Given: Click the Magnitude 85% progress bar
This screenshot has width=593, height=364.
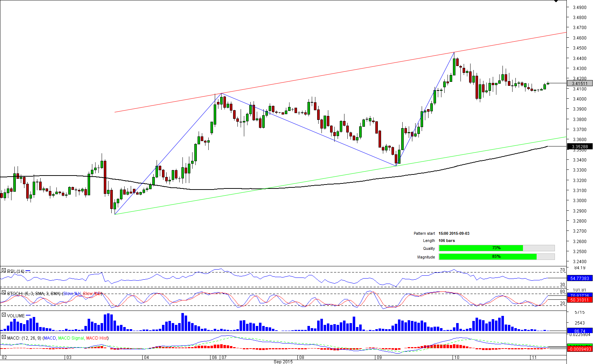Looking at the screenshot, I should 497,257.
